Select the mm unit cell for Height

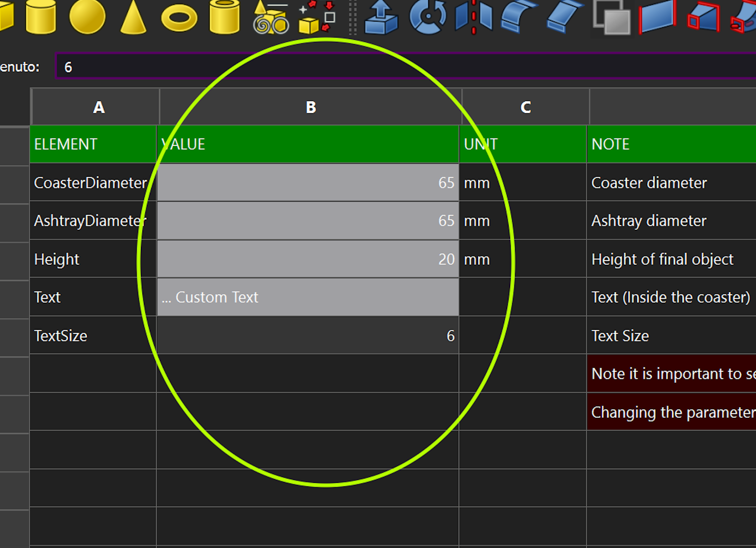click(x=523, y=259)
